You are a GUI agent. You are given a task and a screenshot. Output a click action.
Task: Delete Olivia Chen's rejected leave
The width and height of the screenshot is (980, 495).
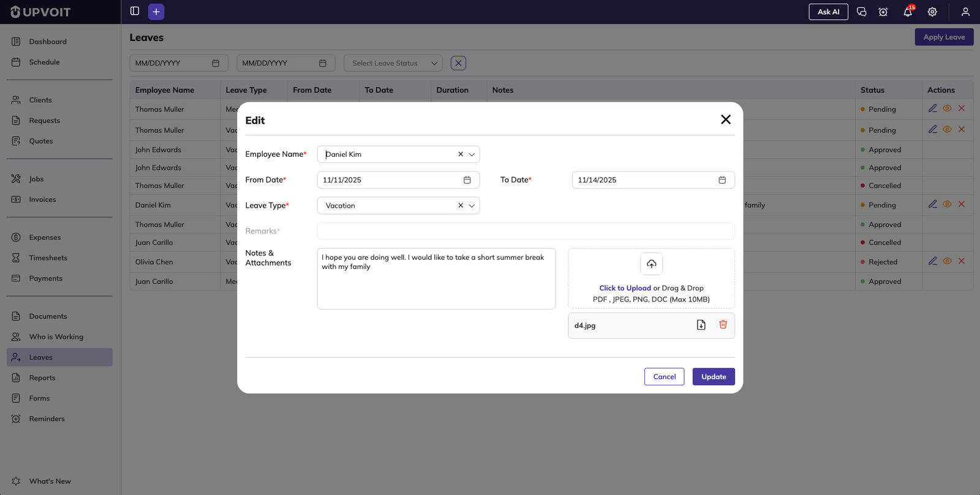(962, 261)
